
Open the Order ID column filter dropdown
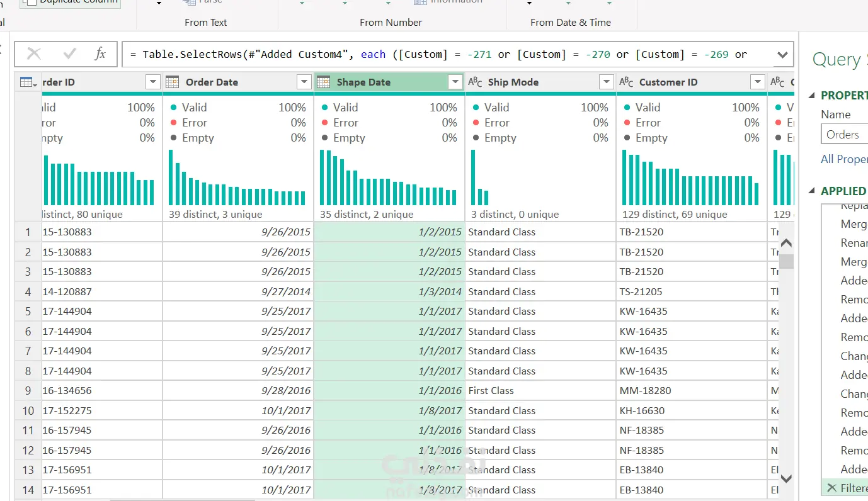[x=152, y=82]
